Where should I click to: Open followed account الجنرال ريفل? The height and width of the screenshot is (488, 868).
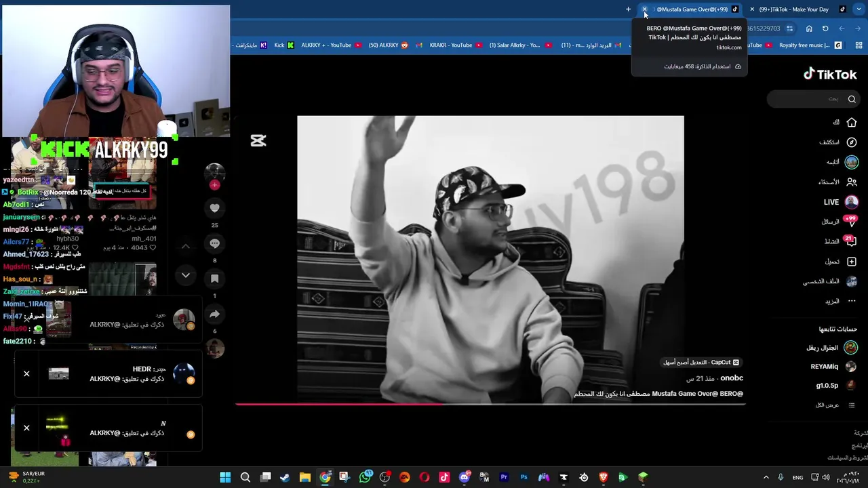(x=831, y=348)
